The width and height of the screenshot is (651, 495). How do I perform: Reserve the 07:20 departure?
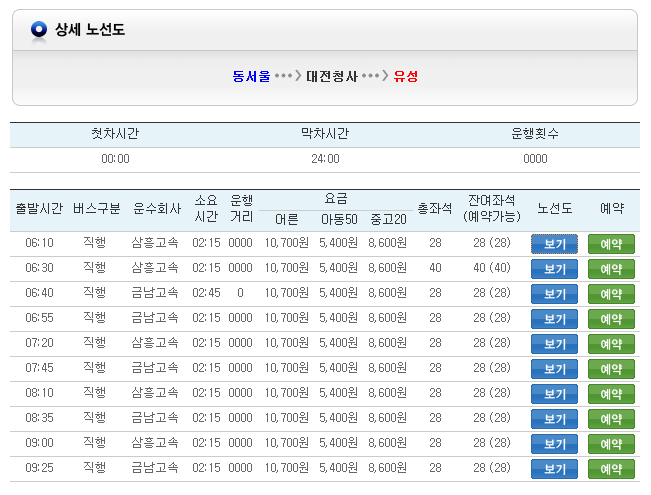click(x=611, y=343)
